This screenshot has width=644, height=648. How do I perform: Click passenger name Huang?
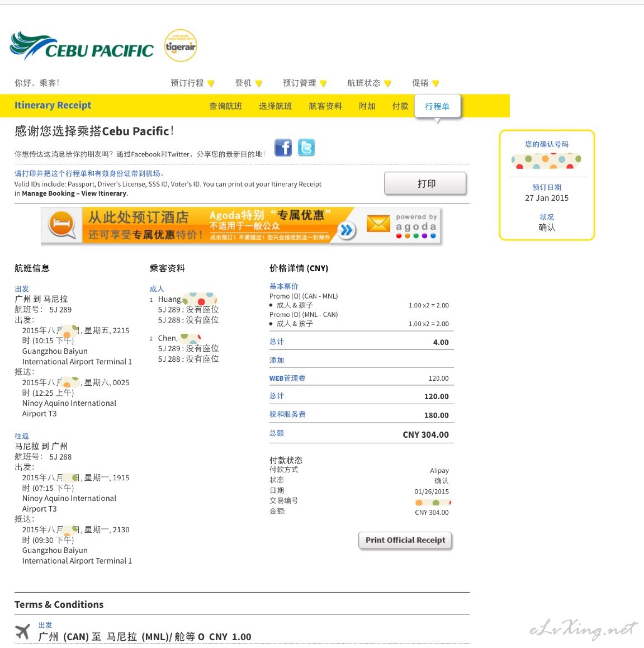click(x=169, y=299)
